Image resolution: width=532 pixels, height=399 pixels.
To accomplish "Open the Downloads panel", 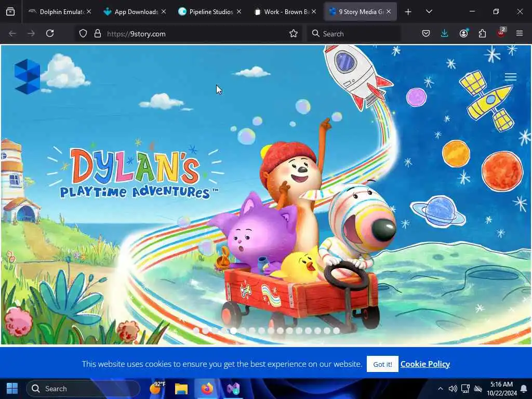I will [x=445, y=33].
